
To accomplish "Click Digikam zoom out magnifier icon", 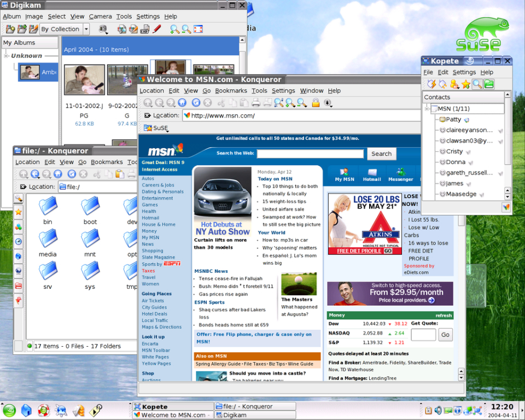I will 186,29.
